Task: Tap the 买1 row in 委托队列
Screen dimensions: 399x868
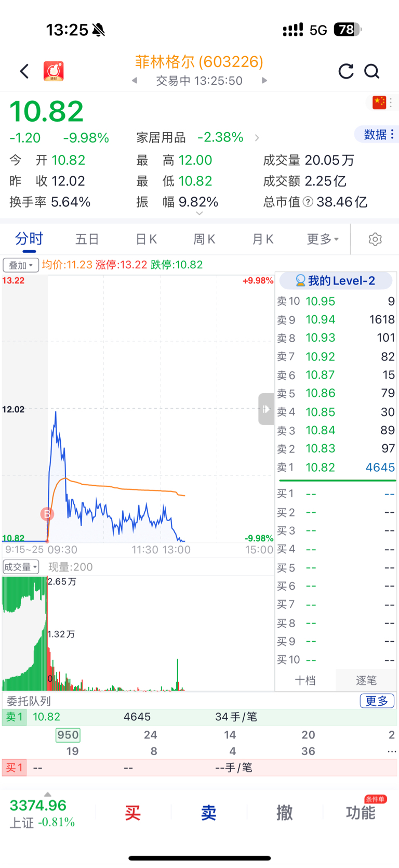Action: point(199,768)
